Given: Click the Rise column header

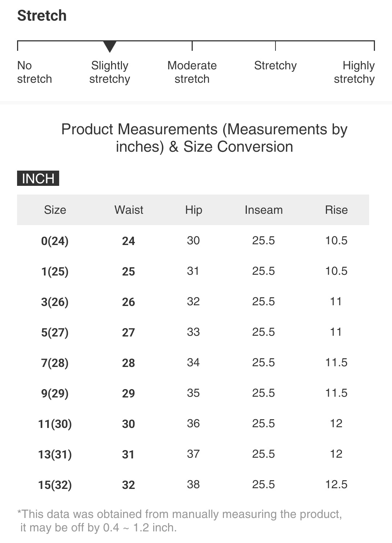Looking at the screenshot, I should click(336, 210).
